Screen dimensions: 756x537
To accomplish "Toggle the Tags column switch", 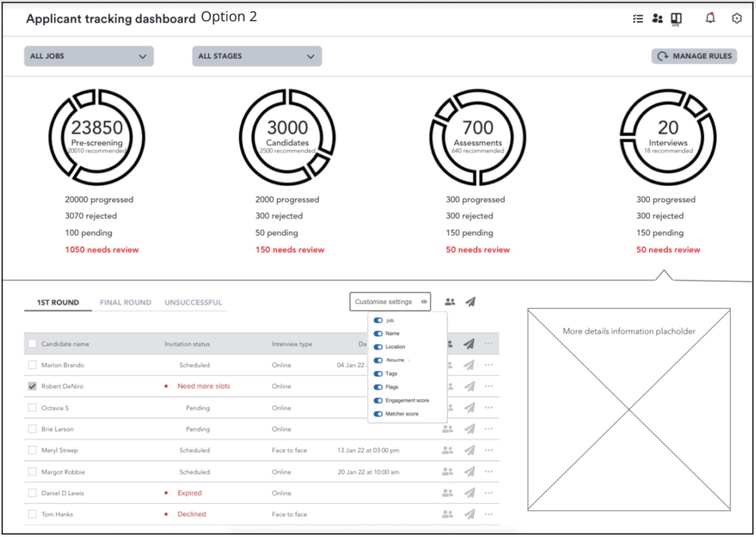I will tap(378, 373).
